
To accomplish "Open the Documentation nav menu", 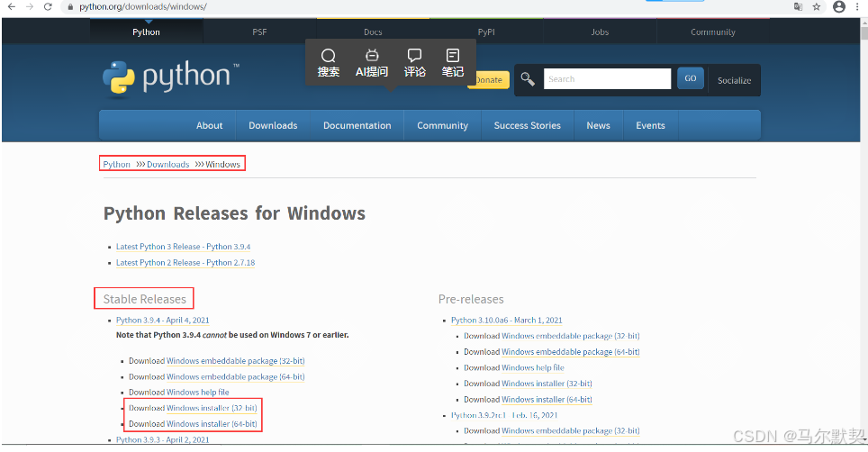I will [357, 125].
